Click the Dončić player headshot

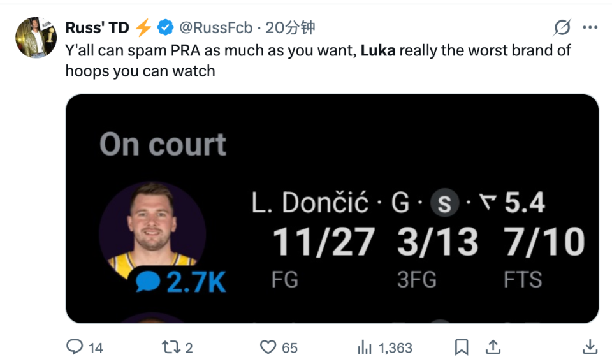(152, 226)
